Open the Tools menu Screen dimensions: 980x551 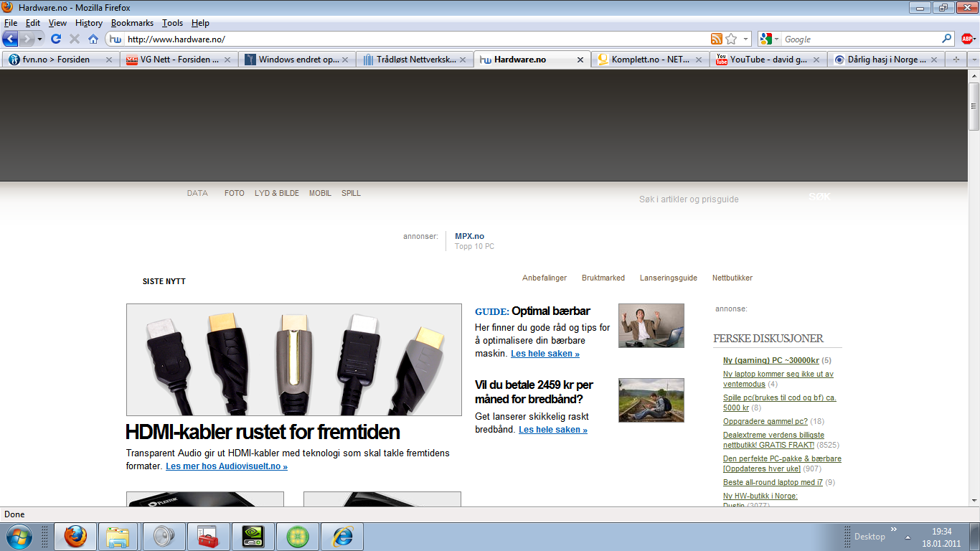172,23
